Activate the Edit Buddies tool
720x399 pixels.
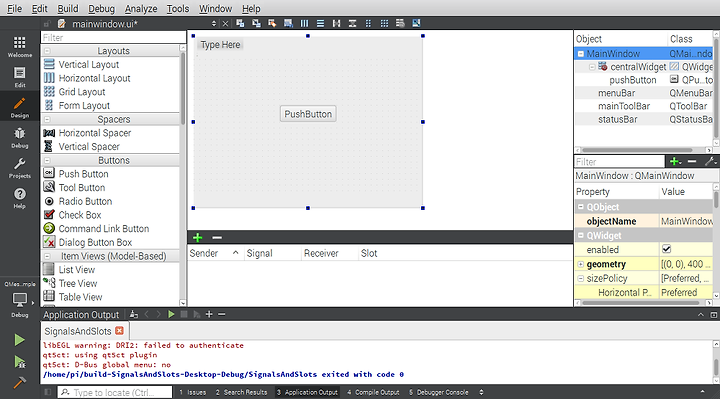[x=272, y=23]
